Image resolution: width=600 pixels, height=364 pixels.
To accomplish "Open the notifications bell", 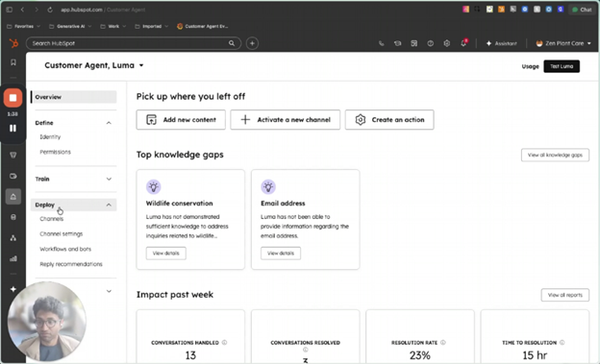I will click(463, 43).
